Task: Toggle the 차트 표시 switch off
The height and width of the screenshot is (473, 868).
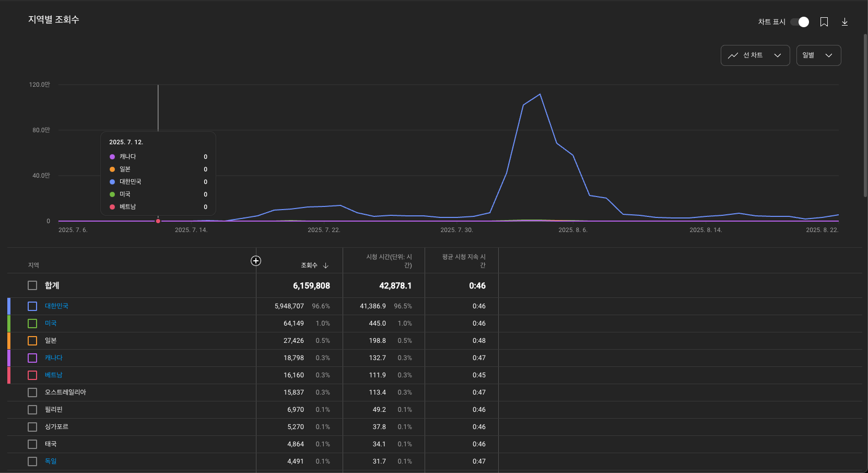Action: pos(800,22)
